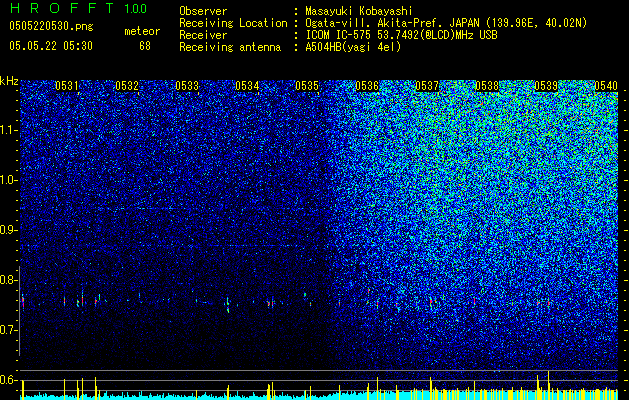629x400 pixels.
Task: Click the date and time 05.05.22 05:30
Action: click(x=51, y=46)
